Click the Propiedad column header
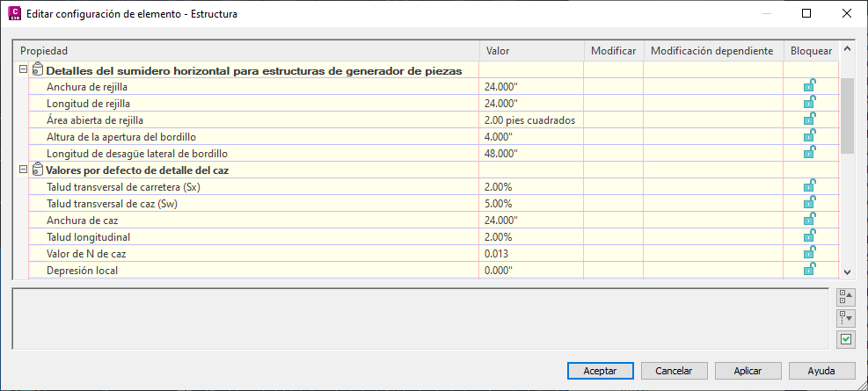Image resolution: width=868 pixels, height=391 pixels. pyautogui.click(x=246, y=51)
